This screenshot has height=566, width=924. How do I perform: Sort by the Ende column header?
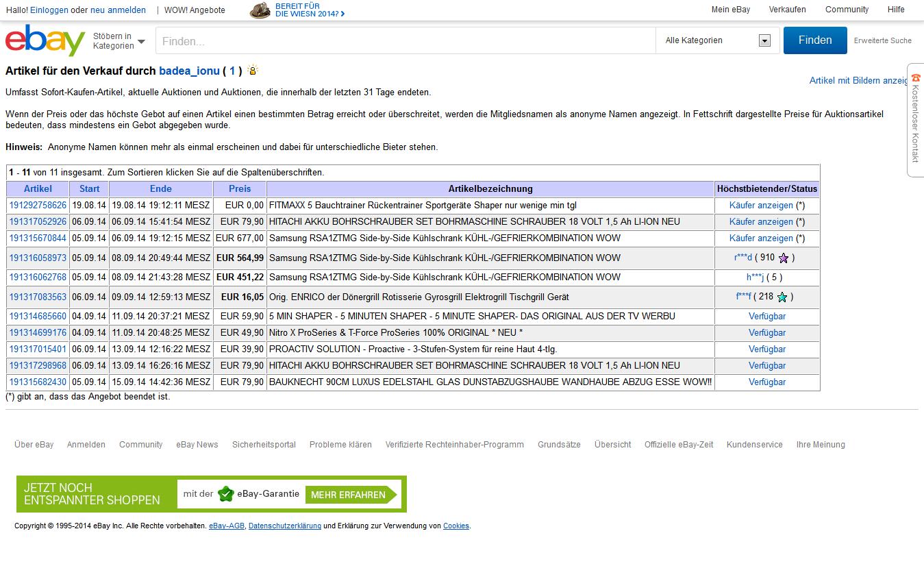tap(161, 188)
